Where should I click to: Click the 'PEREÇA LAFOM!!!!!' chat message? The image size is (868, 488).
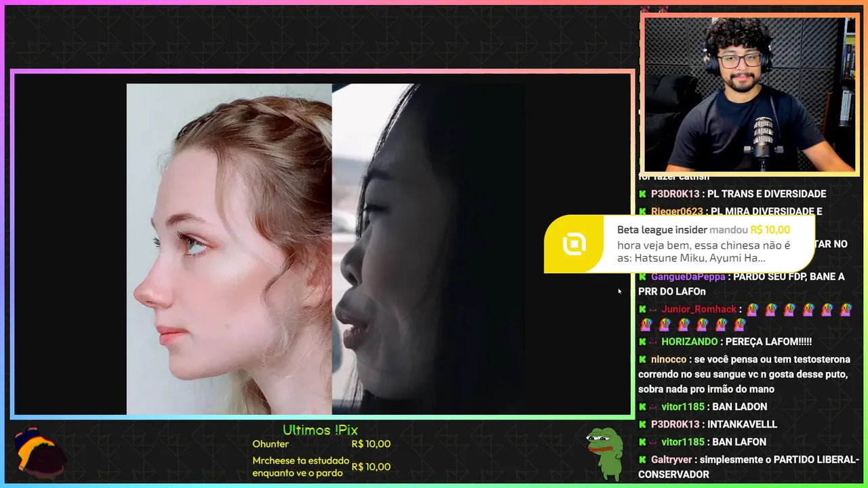tap(769, 342)
